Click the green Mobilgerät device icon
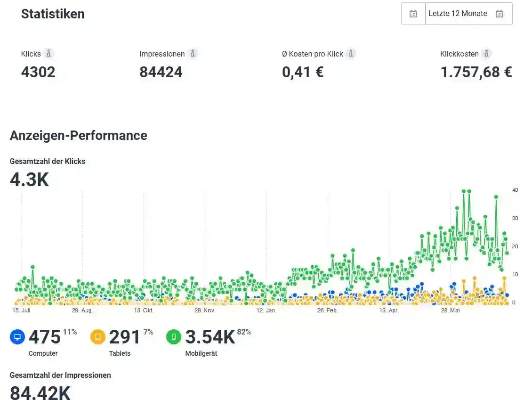Screen dimensions: 532x400 (x=174, y=337)
